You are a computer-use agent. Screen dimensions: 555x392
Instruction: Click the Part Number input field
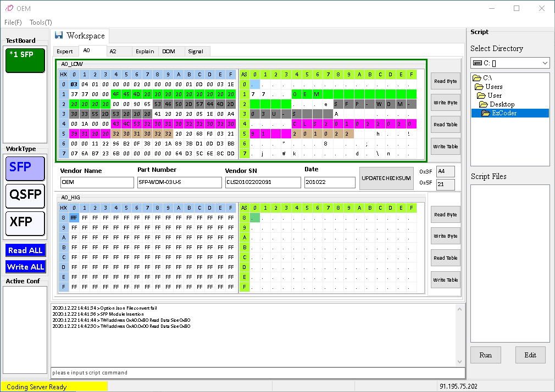point(180,182)
